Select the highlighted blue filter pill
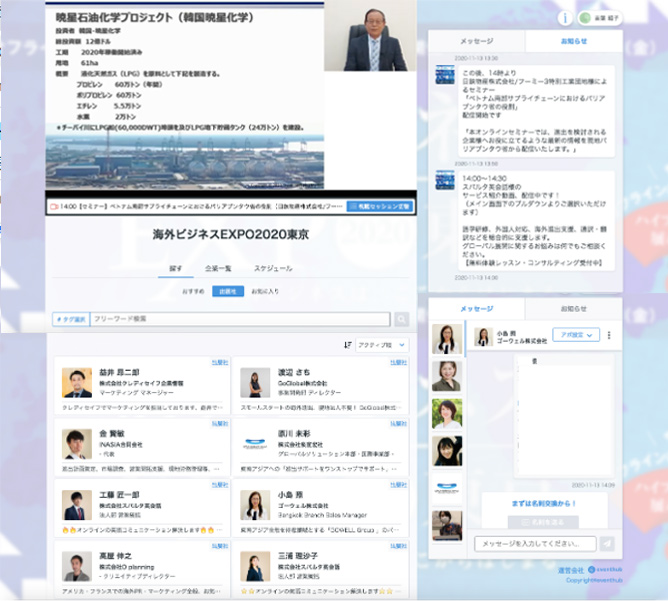 pyautogui.click(x=228, y=291)
